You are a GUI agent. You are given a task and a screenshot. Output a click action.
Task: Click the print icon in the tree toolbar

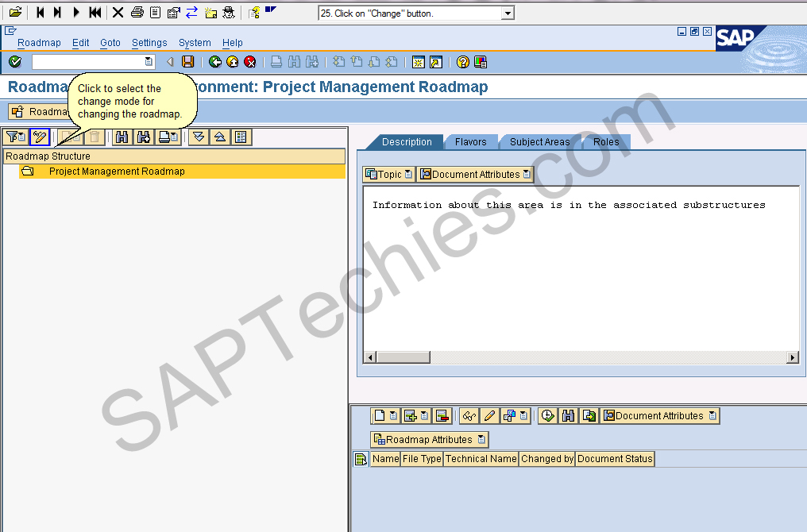[168, 137]
